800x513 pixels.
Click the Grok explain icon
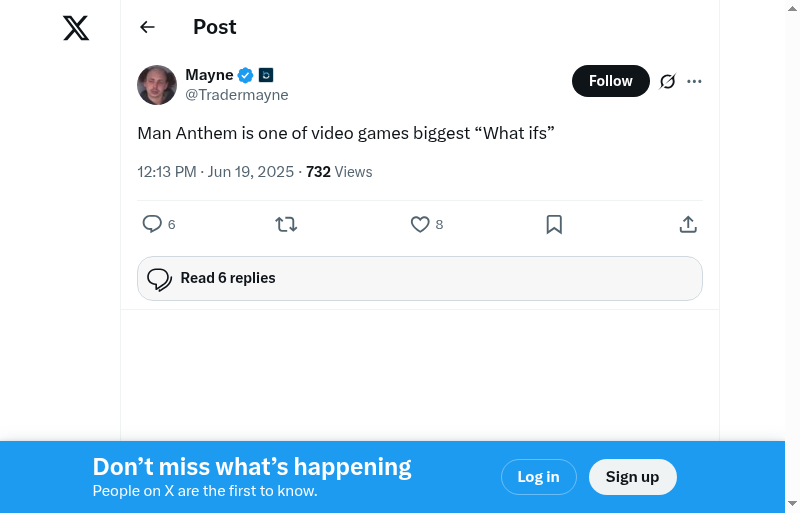pyautogui.click(x=668, y=81)
